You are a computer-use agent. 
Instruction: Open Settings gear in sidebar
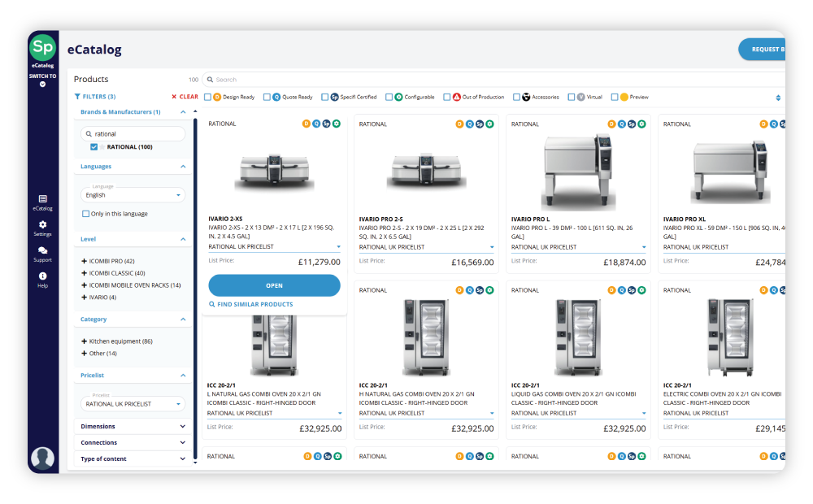click(42, 228)
